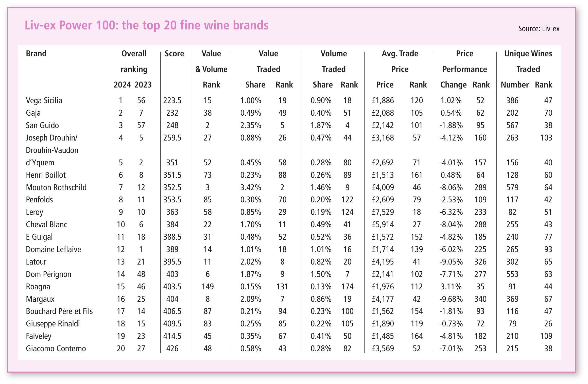Select the Vega Sicilia brand name
The height and width of the screenshot is (384, 588).
(44, 100)
